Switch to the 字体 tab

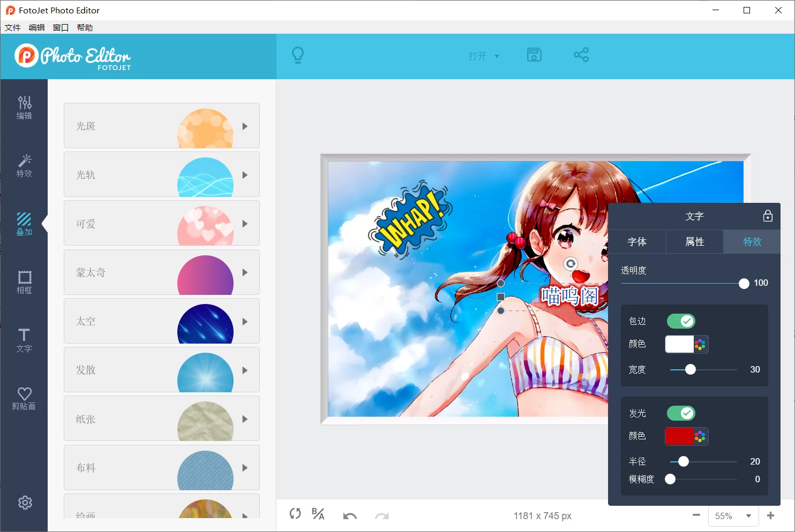637,242
